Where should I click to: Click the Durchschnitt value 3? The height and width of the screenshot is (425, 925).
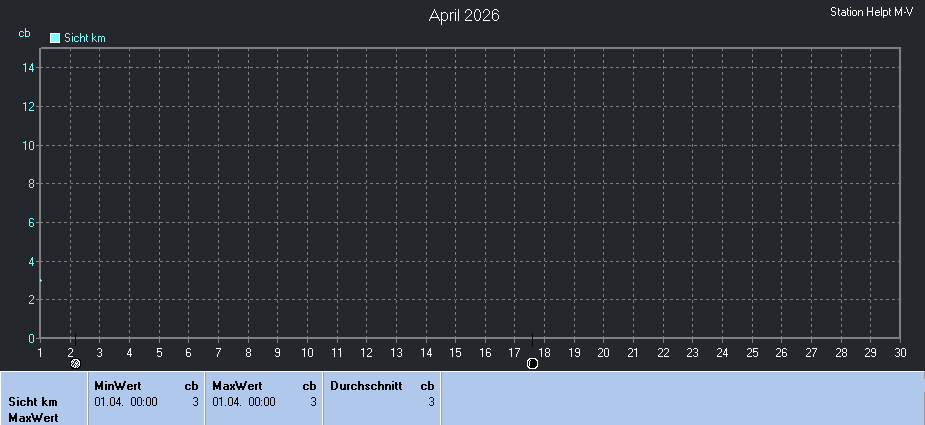pos(431,402)
